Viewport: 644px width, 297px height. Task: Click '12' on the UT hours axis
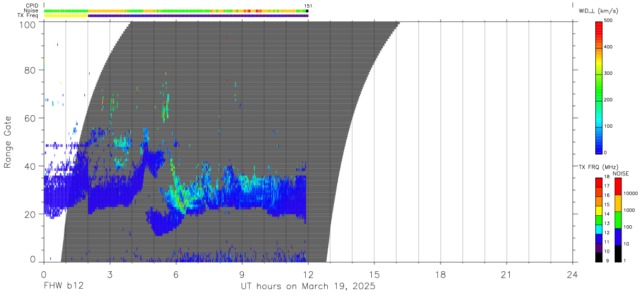point(308,274)
